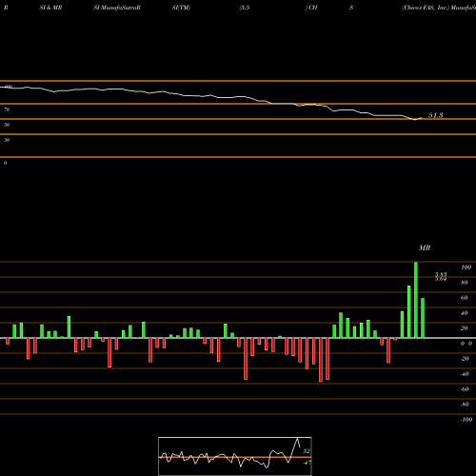Screen dimensions: 476x476
Task: Click the -60 label on the MR axis
Action: coord(465,389)
